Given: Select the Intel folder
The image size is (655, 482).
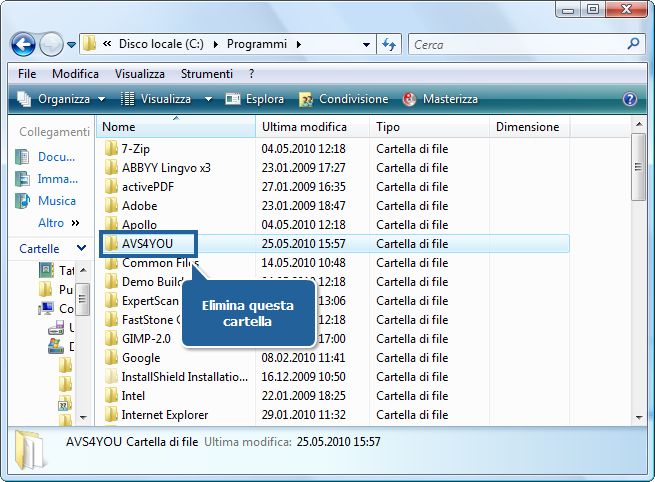Looking at the screenshot, I should [x=124, y=396].
